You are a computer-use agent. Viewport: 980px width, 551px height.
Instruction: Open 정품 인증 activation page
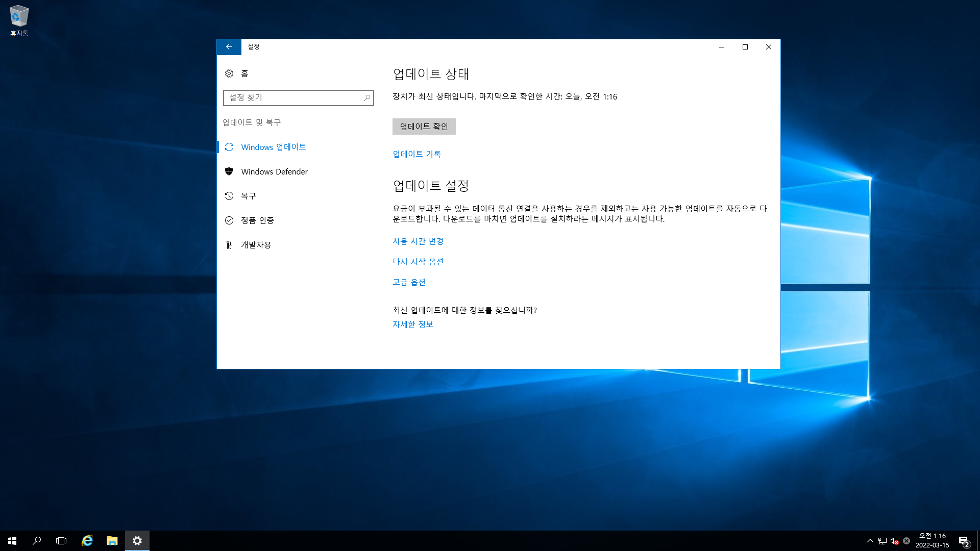257,220
